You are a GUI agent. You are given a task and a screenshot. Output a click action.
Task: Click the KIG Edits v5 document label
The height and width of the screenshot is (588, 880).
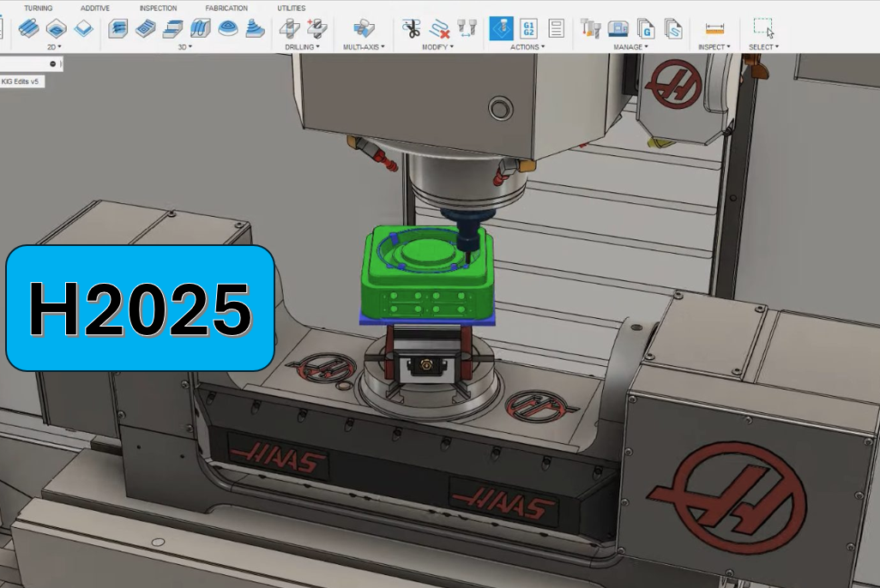[x=20, y=81]
